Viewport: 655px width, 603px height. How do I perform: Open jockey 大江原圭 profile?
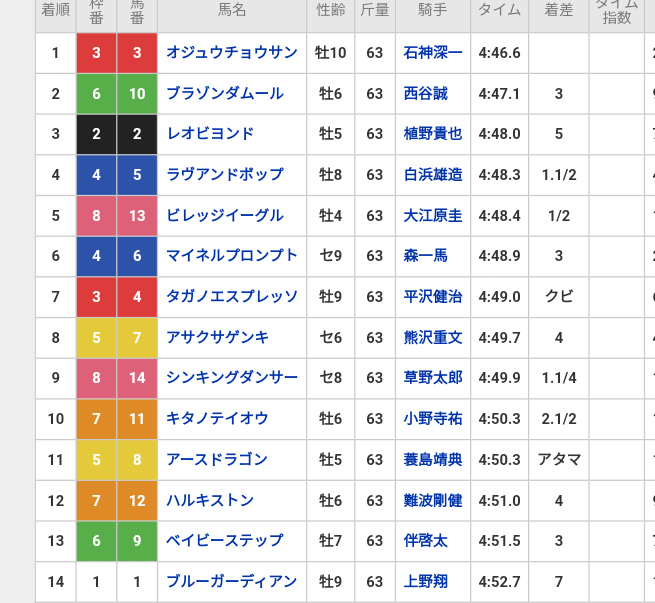pyautogui.click(x=433, y=215)
